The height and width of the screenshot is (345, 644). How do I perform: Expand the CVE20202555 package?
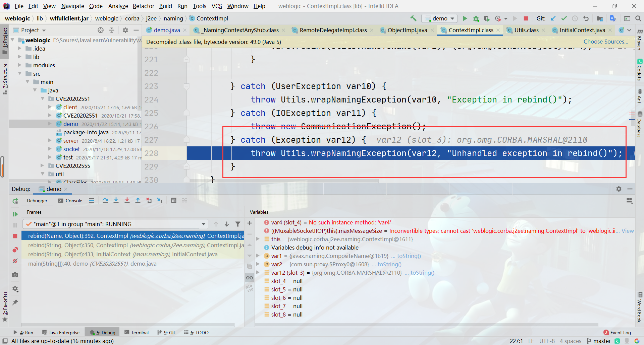[43, 166]
